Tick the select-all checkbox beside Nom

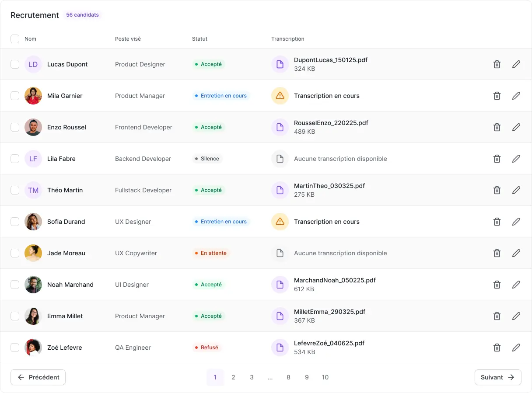(15, 39)
